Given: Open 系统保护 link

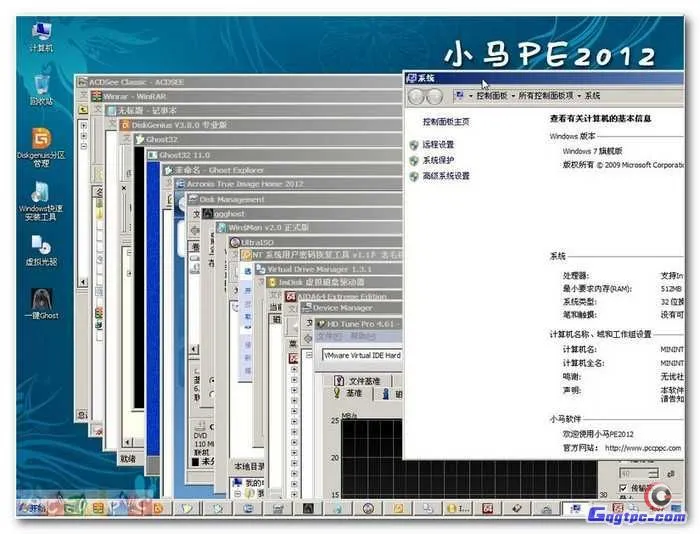Looking at the screenshot, I should coord(438,160).
